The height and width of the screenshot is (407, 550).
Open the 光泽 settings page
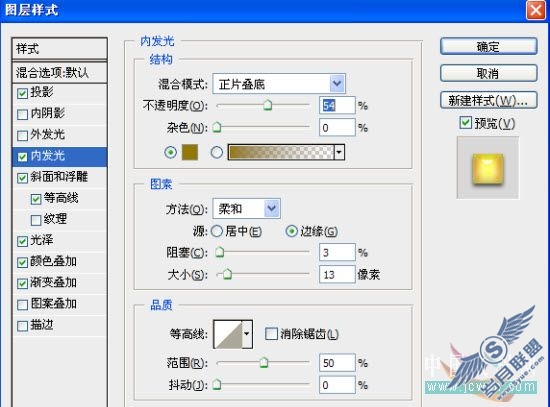[42, 240]
